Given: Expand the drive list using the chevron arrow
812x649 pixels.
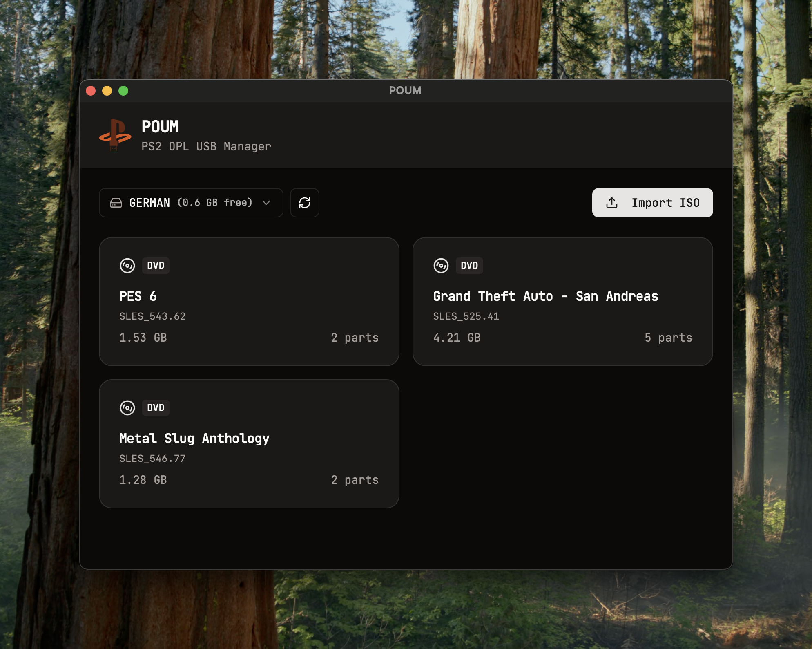Looking at the screenshot, I should point(266,203).
